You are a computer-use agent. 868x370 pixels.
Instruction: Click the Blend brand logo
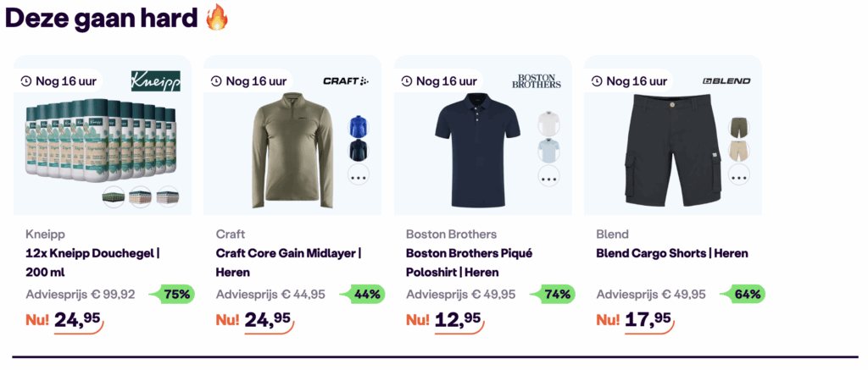[726, 81]
